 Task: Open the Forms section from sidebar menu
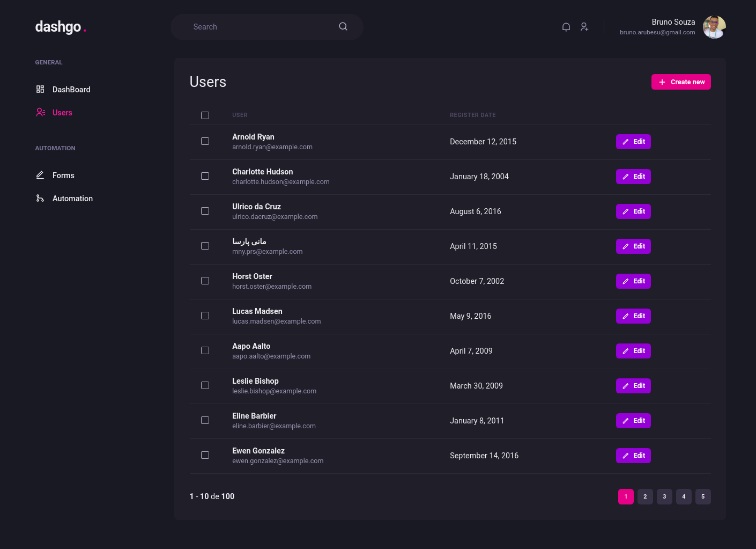63,175
